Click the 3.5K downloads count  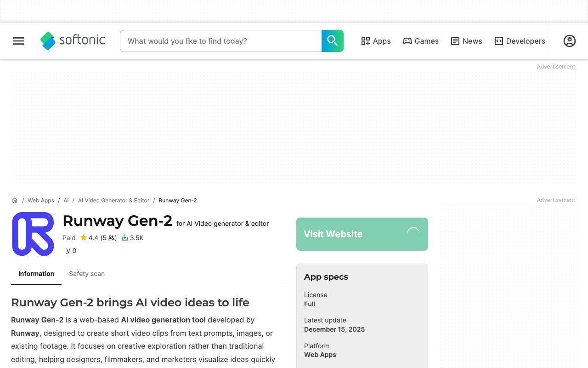click(x=137, y=238)
